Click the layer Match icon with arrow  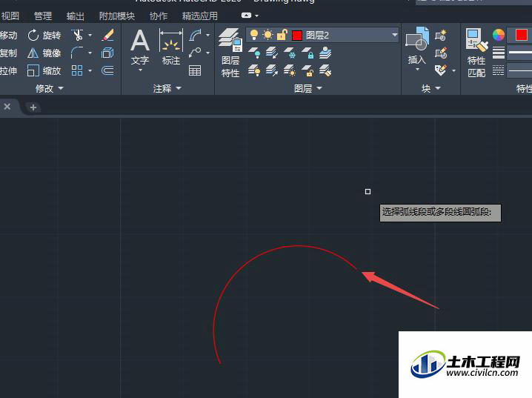(272, 70)
